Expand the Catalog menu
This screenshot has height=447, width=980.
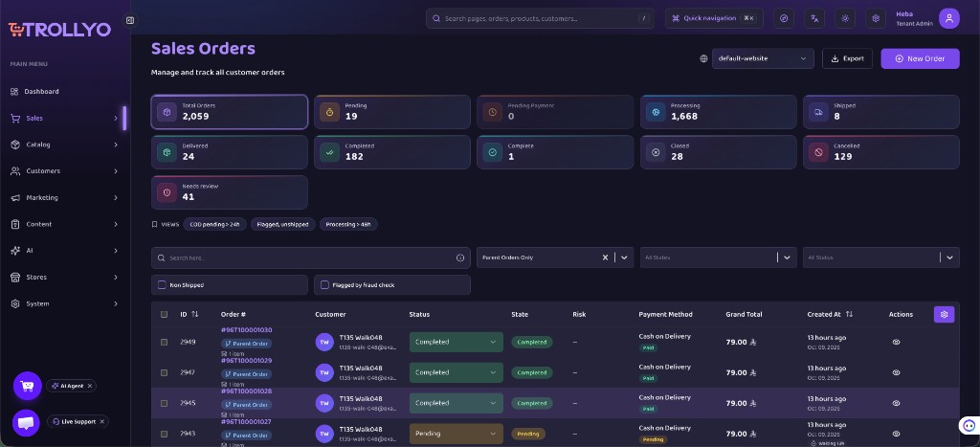point(64,145)
